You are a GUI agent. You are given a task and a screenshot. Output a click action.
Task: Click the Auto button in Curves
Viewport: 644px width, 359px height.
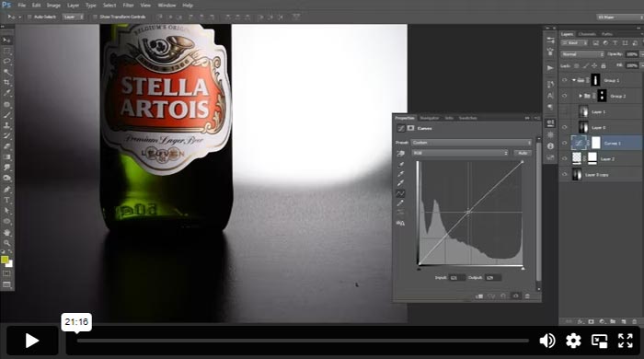click(x=523, y=153)
